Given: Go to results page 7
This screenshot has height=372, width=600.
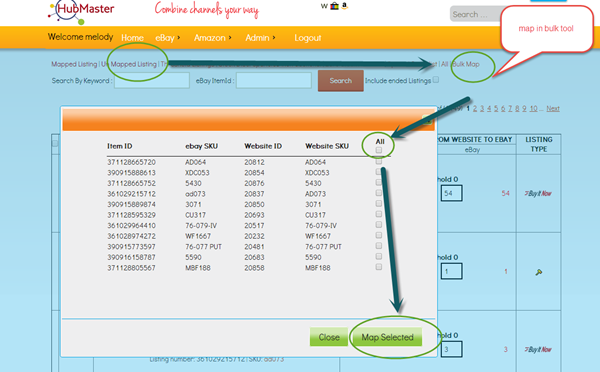Looking at the screenshot, I should point(510,109).
